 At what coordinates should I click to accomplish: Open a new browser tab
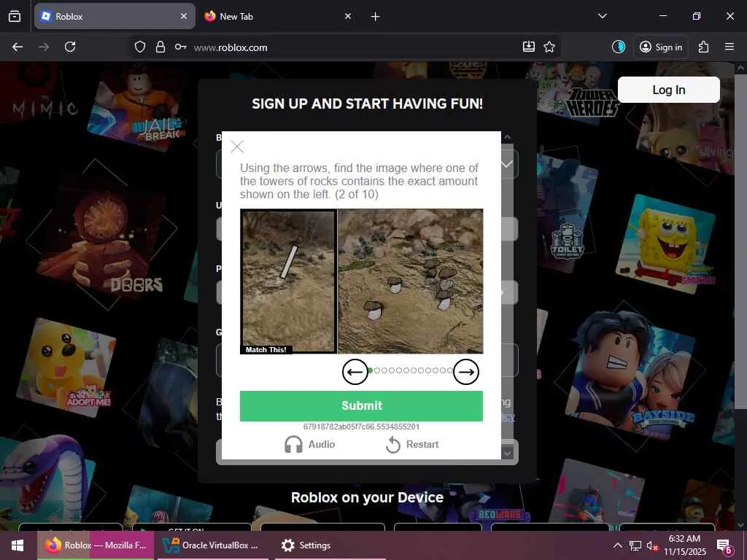376,17
